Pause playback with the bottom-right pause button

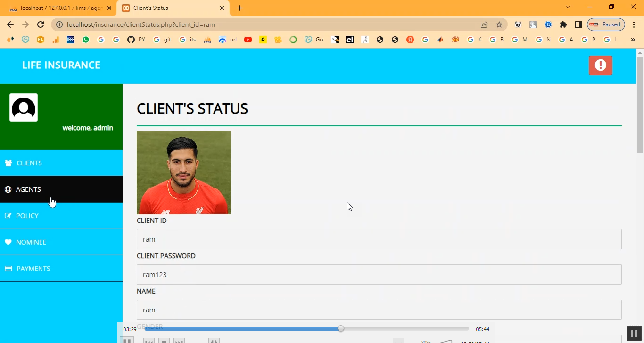(632, 333)
